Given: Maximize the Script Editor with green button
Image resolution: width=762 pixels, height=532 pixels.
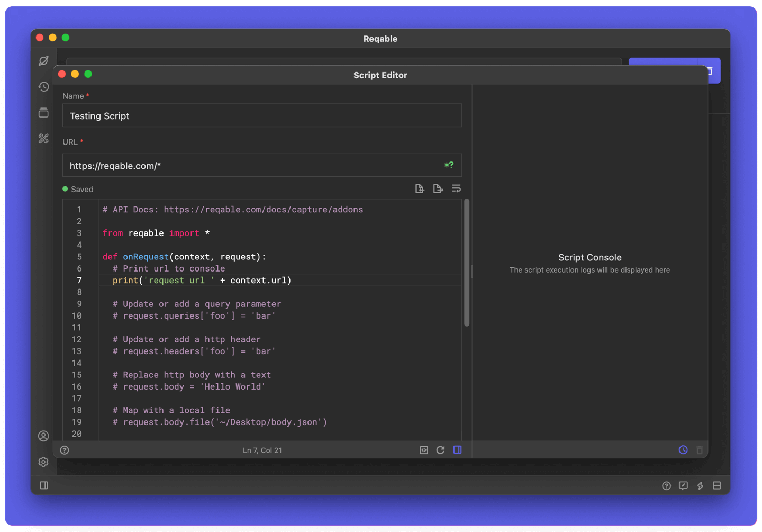Looking at the screenshot, I should pyautogui.click(x=88, y=74).
